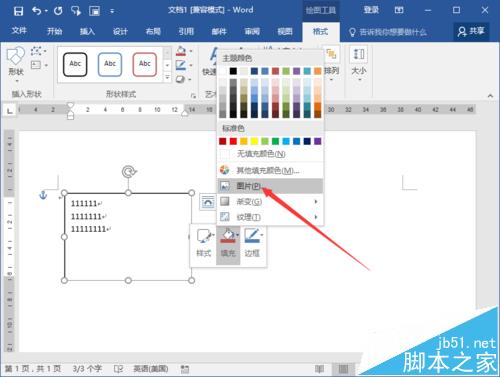Select 无填充颜色(N) no fill option
The image size is (500, 377).
pos(270,154)
